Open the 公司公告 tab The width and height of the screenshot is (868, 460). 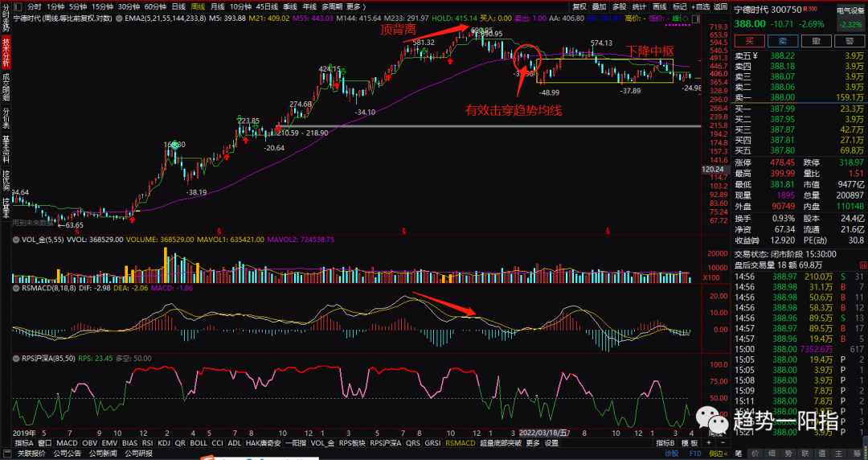[68, 454]
